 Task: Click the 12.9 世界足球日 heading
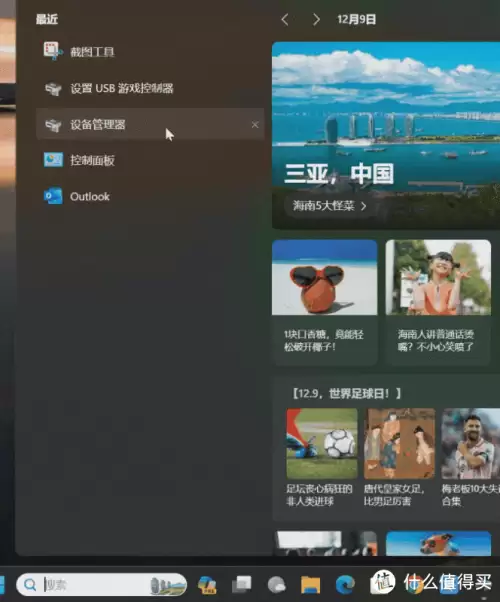click(346, 394)
